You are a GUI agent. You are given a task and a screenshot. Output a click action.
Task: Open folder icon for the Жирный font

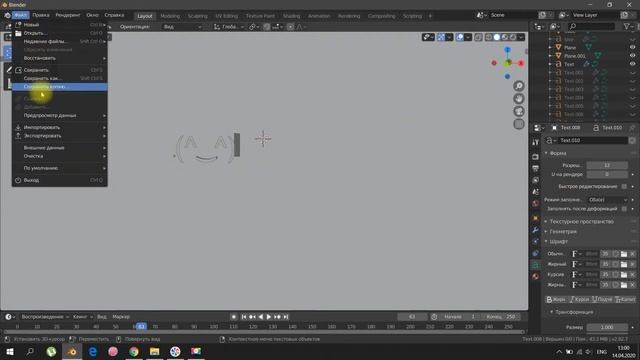click(624, 264)
